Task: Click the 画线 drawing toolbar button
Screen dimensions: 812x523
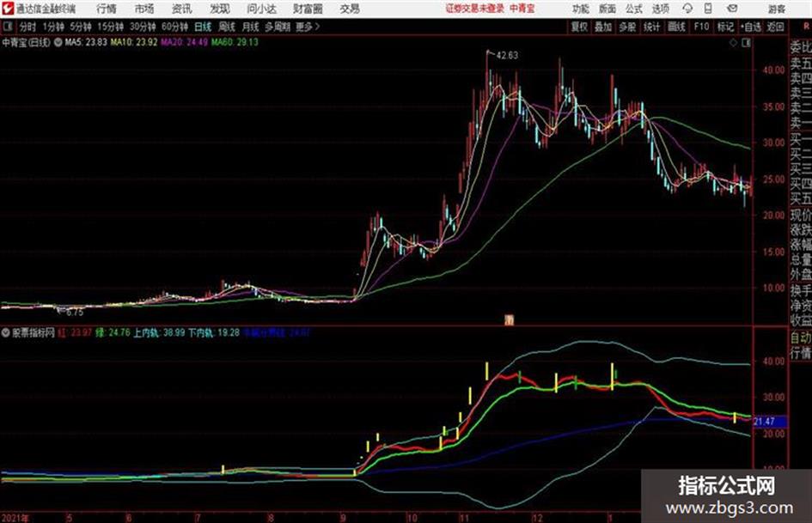Action: coord(676,27)
